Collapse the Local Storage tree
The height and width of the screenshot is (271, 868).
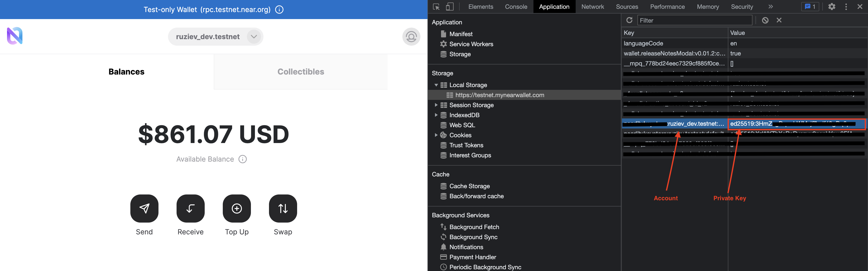tap(436, 85)
